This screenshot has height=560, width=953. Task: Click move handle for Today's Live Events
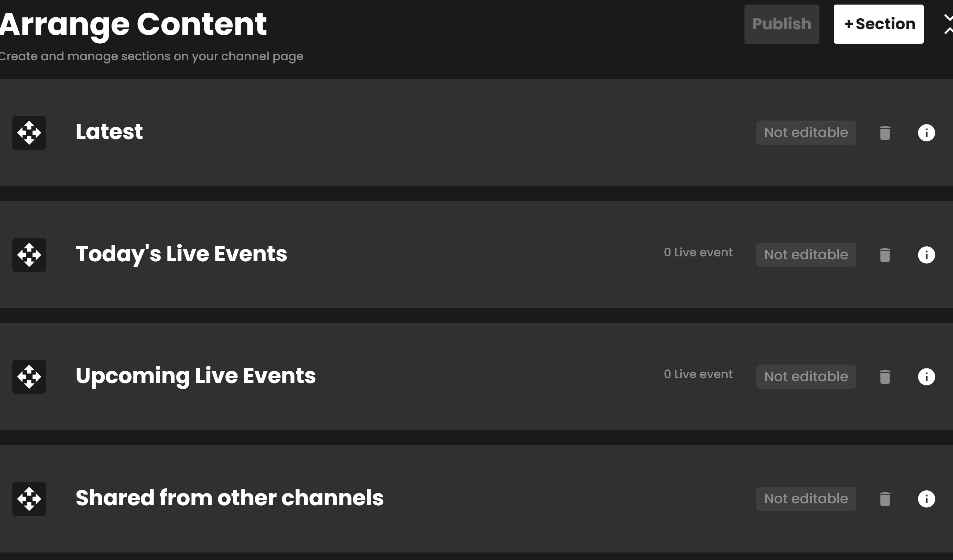(x=29, y=255)
